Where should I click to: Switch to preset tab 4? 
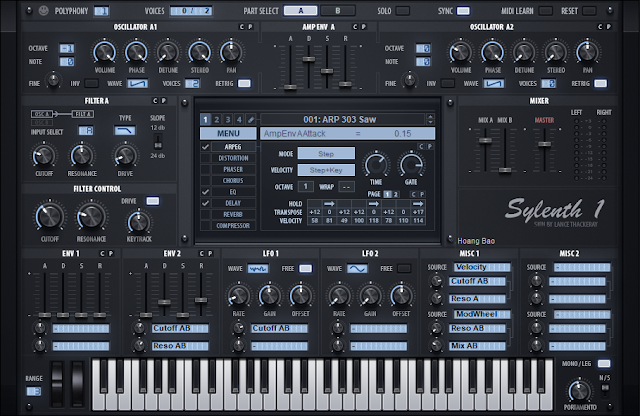pos(240,120)
